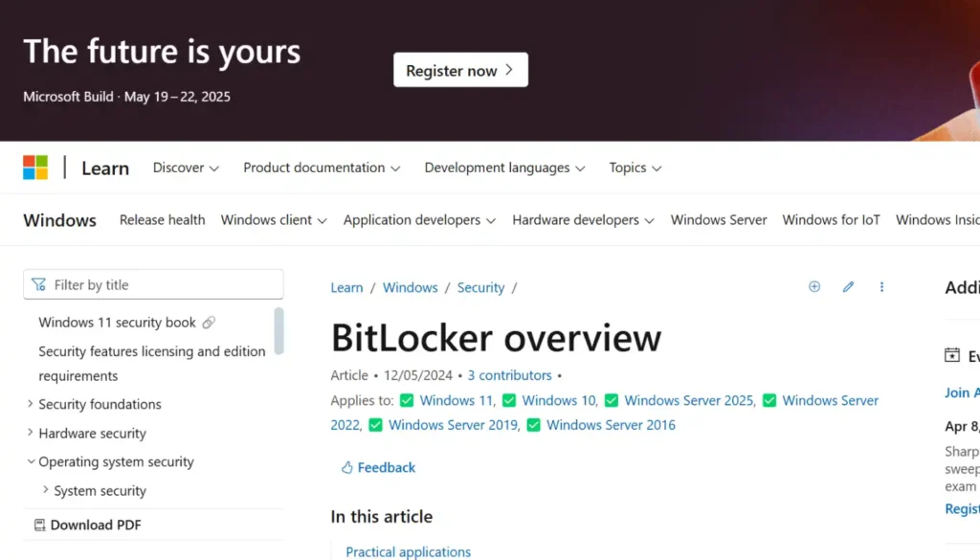Open the Topics dropdown menu

[x=635, y=168]
